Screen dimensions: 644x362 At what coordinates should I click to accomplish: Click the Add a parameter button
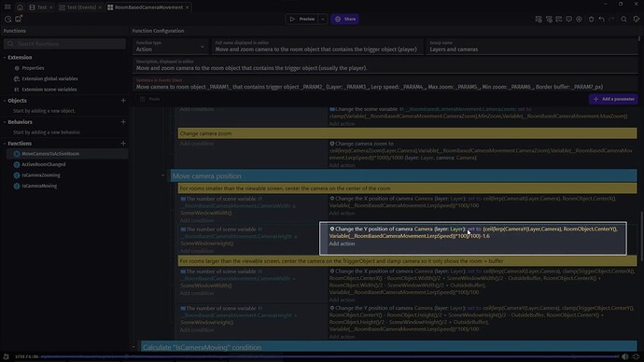point(613,99)
